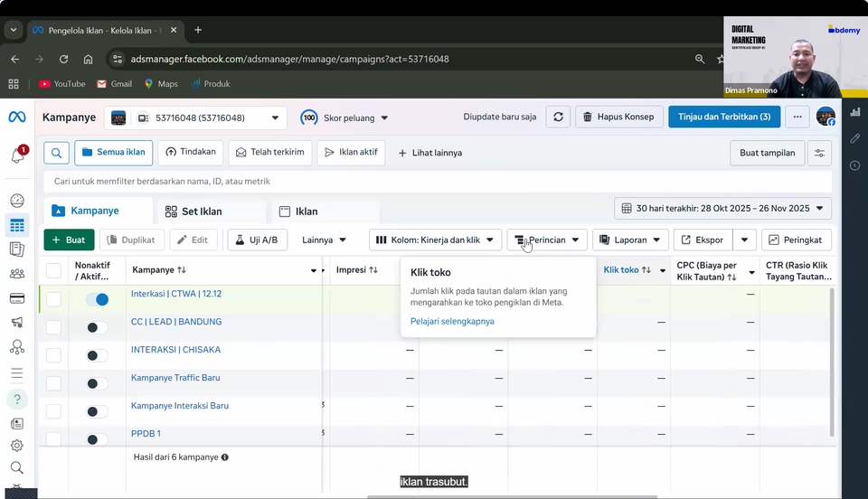868x499 pixels.
Task: Open the settings gear icon in sidebar
Action: (x=17, y=446)
